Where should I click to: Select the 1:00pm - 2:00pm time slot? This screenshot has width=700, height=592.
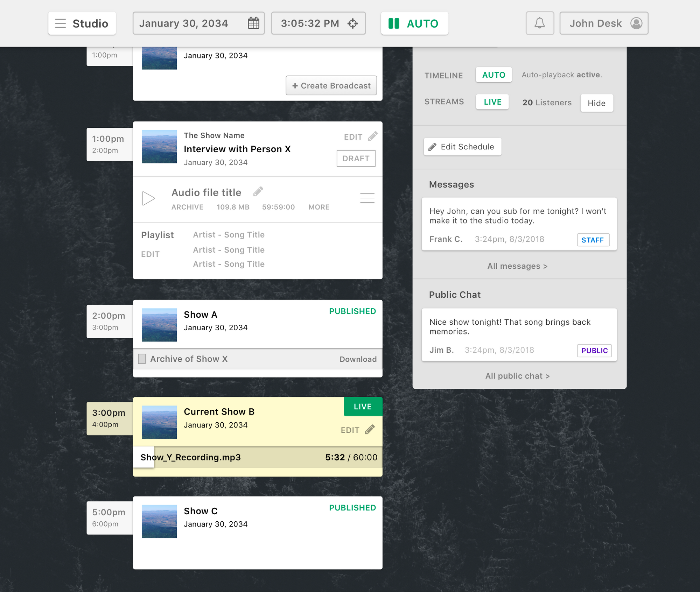[110, 145]
